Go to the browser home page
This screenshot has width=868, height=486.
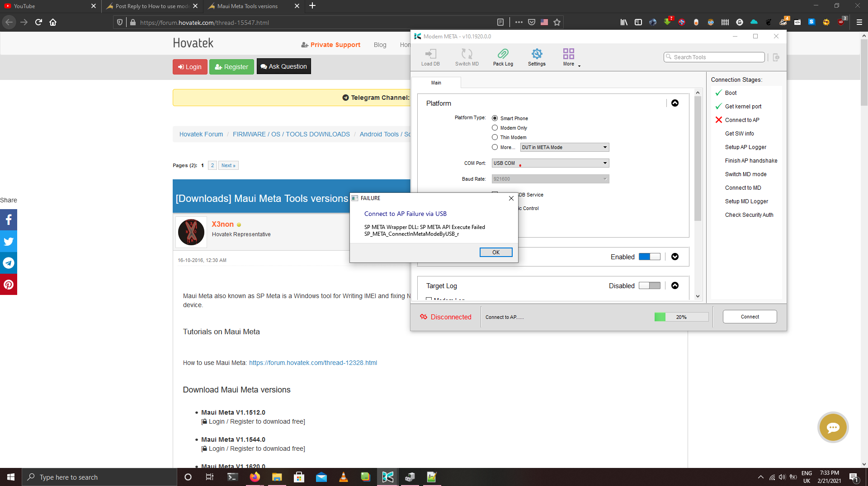click(53, 22)
